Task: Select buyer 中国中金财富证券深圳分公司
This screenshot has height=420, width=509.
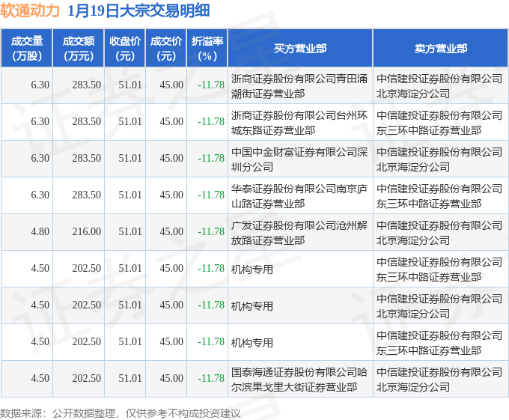Action: [299, 159]
